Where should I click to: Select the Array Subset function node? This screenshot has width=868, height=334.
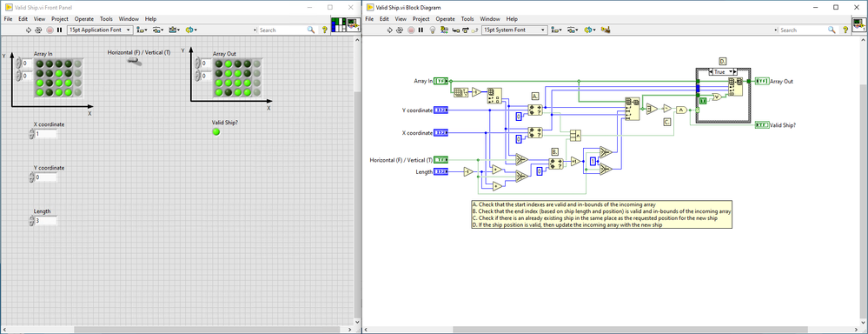[632, 109]
